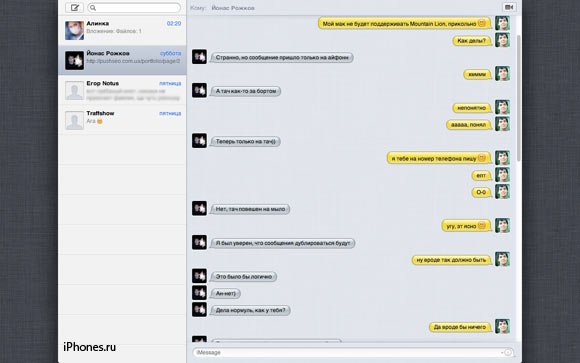Click the 'Как дела?' message bubble
Image resolution: width=580 pixels, height=363 pixels.
tap(472, 40)
